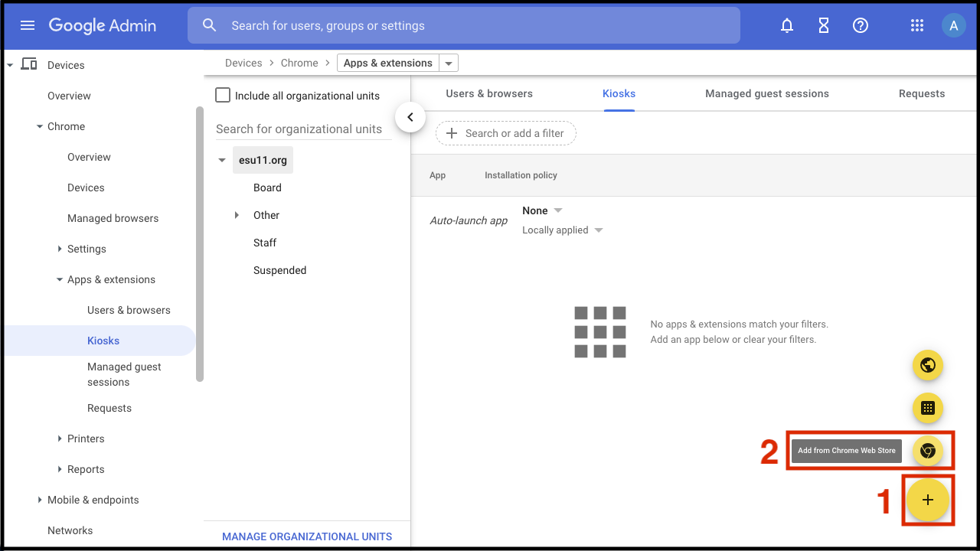The width and height of the screenshot is (980, 551).
Task: Collapse Apps & extensions tree arrow
Action: pos(60,279)
